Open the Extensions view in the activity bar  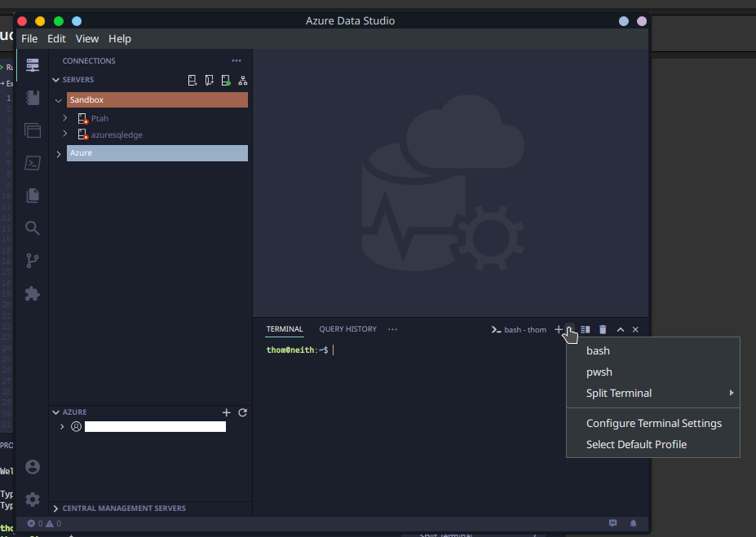pyautogui.click(x=32, y=293)
